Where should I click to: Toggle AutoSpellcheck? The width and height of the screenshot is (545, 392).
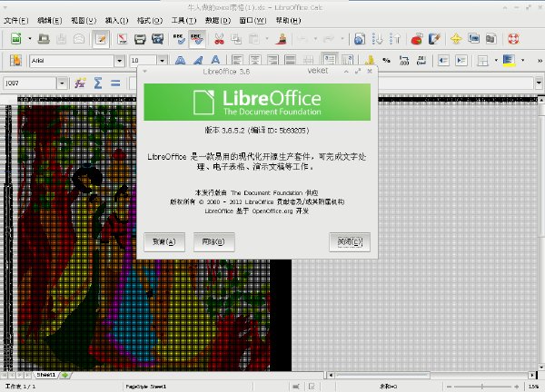[197, 38]
